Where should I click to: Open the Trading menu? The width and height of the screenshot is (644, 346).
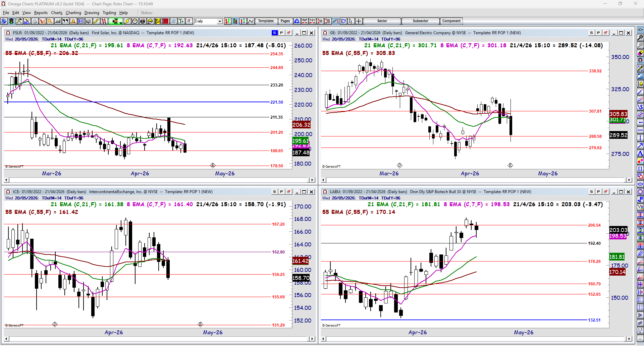click(x=109, y=13)
